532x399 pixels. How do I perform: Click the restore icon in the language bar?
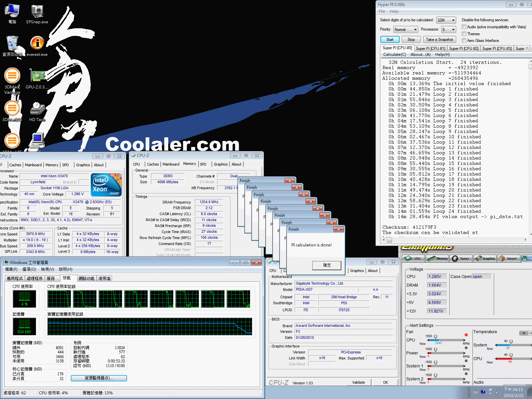tap(490, 390)
